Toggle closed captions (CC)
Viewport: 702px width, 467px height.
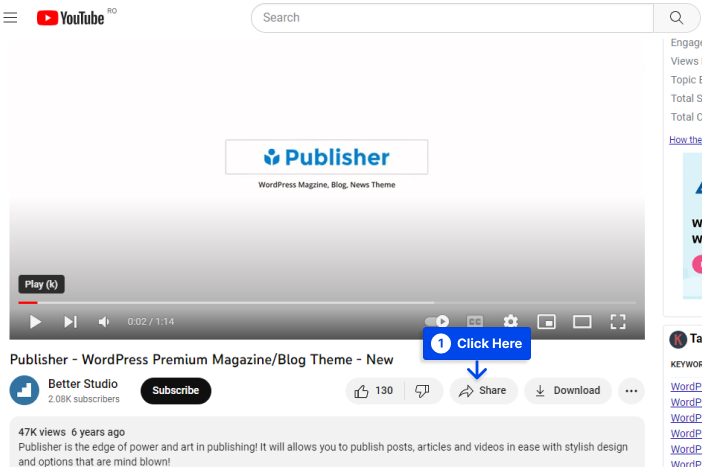[475, 321]
